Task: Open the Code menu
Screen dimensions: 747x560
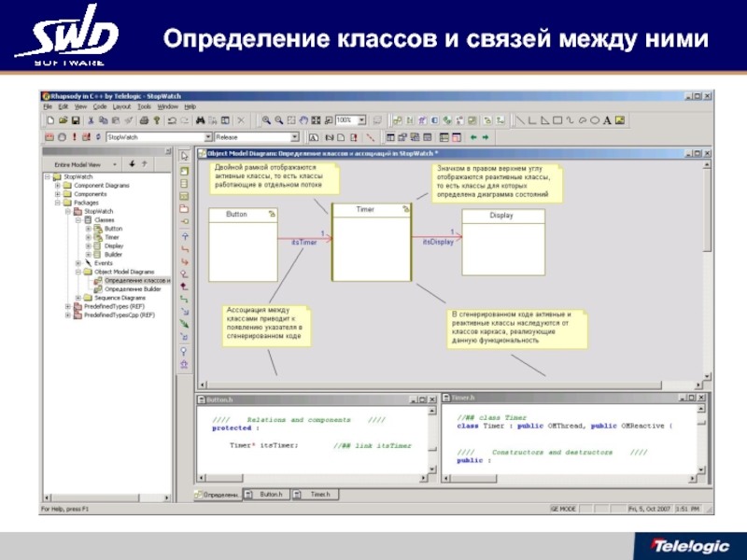Action: tap(100, 106)
